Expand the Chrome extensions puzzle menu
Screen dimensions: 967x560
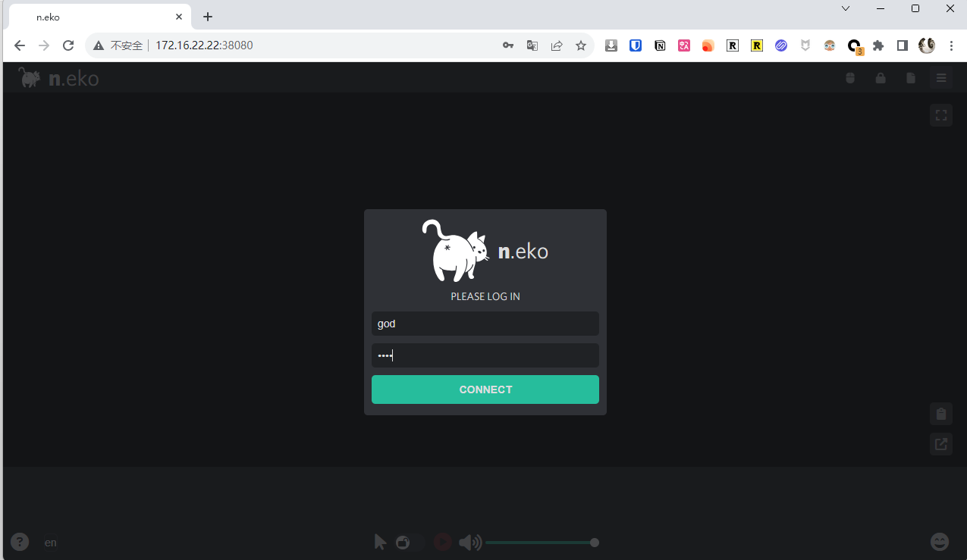pos(878,45)
